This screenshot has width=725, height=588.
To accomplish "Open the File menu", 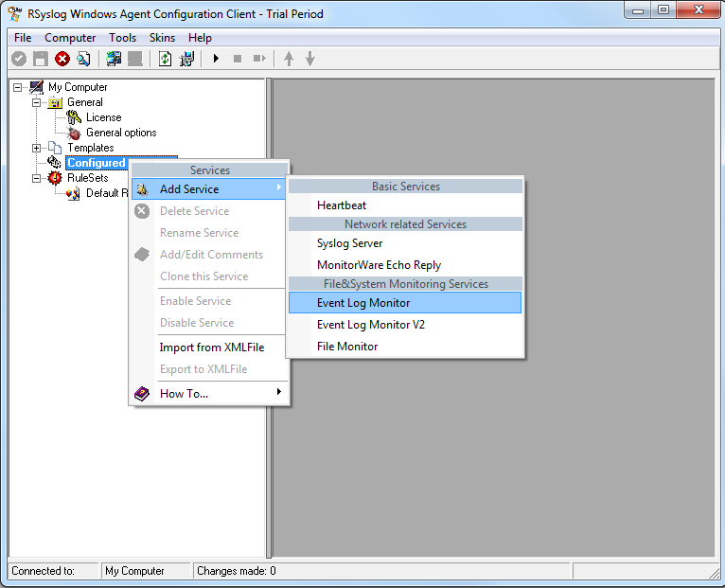I will tap(23, 38).
